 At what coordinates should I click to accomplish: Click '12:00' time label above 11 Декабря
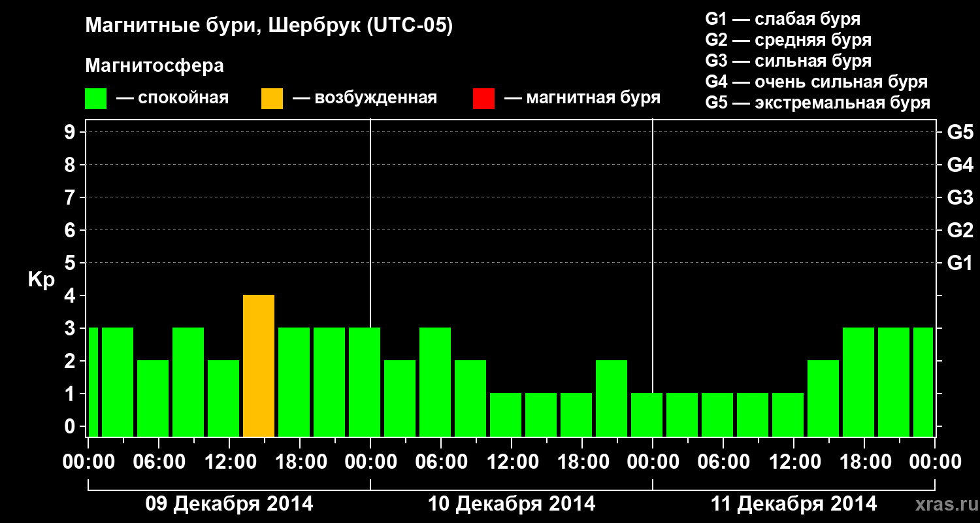[794, 462]
